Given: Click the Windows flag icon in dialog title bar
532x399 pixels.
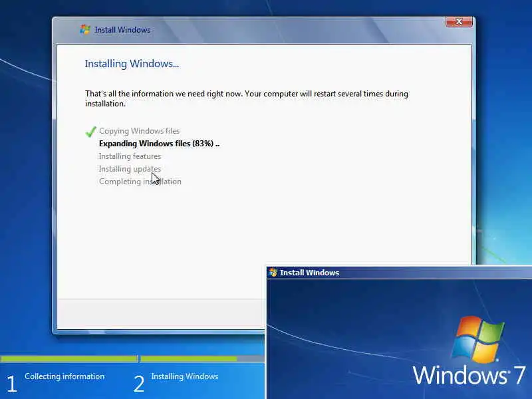Looking at the screenshot, I should click(x=85, y=29).
